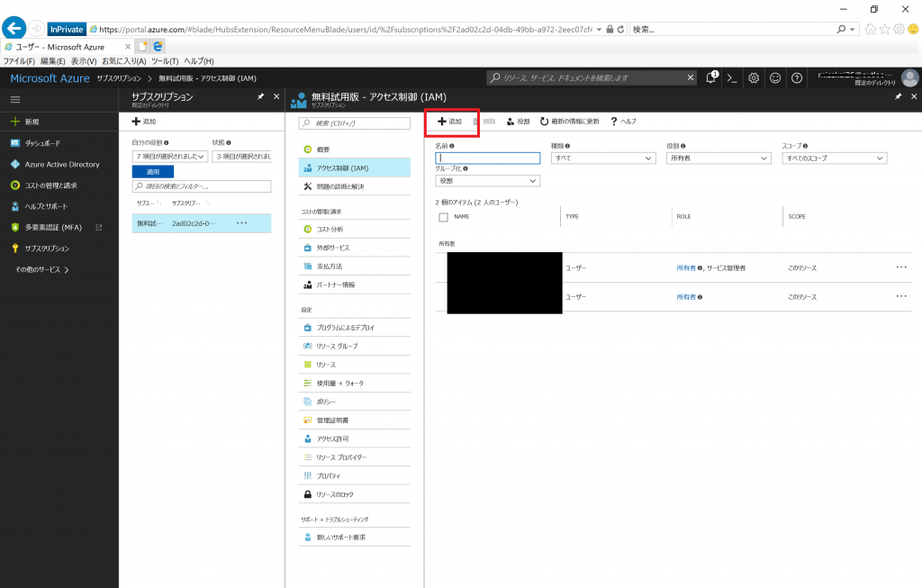
Task: Open the 表示(V) menu
Action: pyautogui.click(x=84, y=61)
